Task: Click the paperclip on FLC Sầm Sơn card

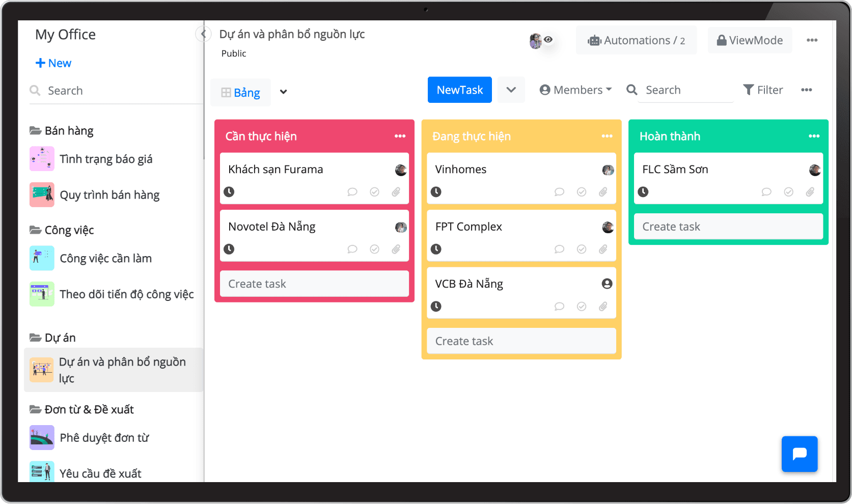Action: point(810,192)
